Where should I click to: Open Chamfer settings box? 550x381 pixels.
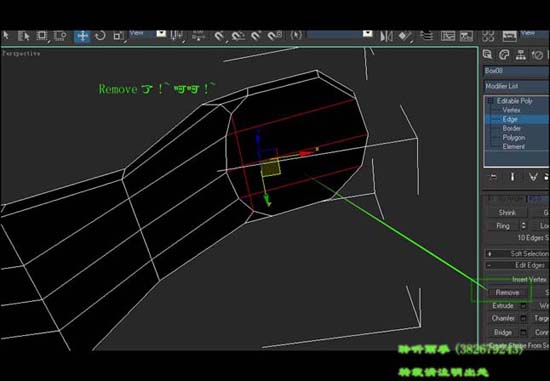click(523, 319)
